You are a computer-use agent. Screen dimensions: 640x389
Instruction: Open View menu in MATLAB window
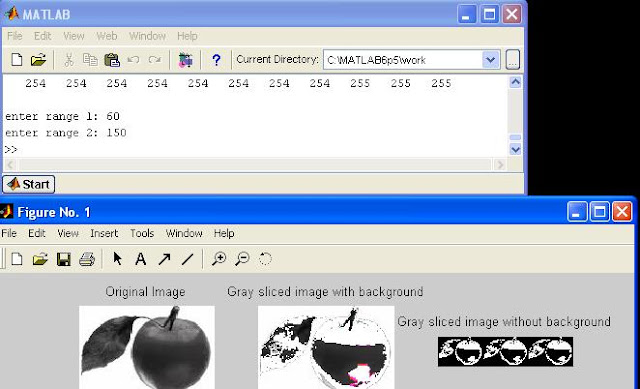73,36
